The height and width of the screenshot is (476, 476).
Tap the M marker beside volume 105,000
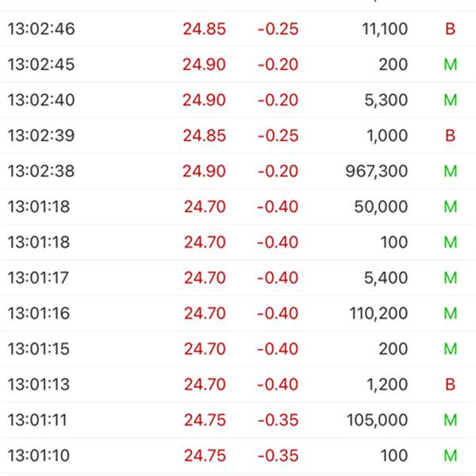pos(450,420)
